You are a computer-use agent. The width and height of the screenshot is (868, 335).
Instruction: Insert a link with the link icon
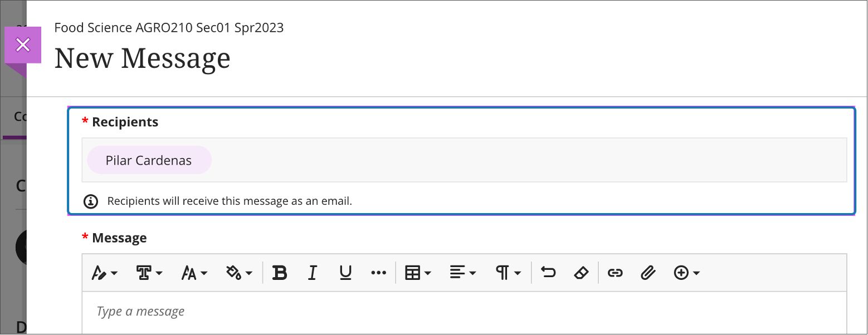(615, 273)
